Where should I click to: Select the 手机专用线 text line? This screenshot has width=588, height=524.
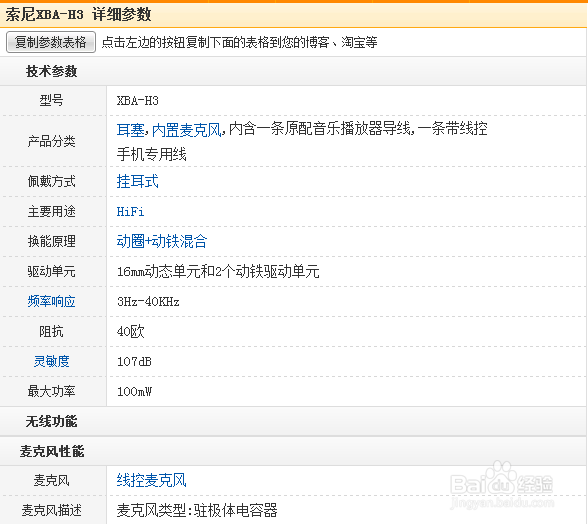point(152,154)
